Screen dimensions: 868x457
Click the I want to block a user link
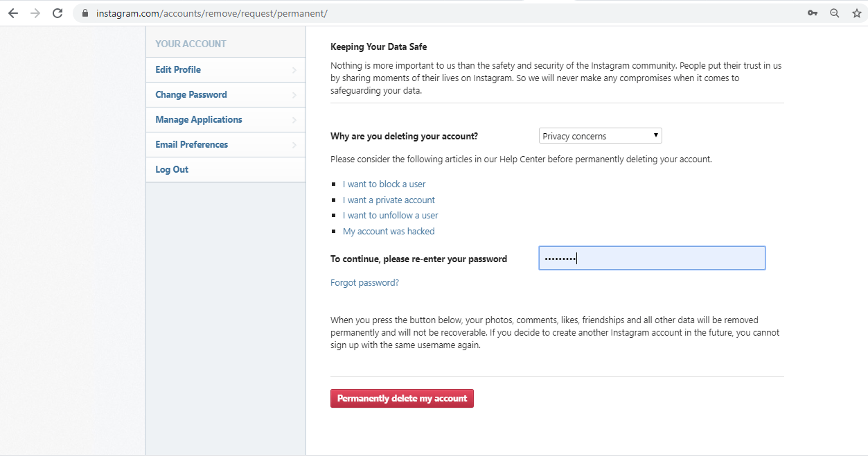coord(384,184)
